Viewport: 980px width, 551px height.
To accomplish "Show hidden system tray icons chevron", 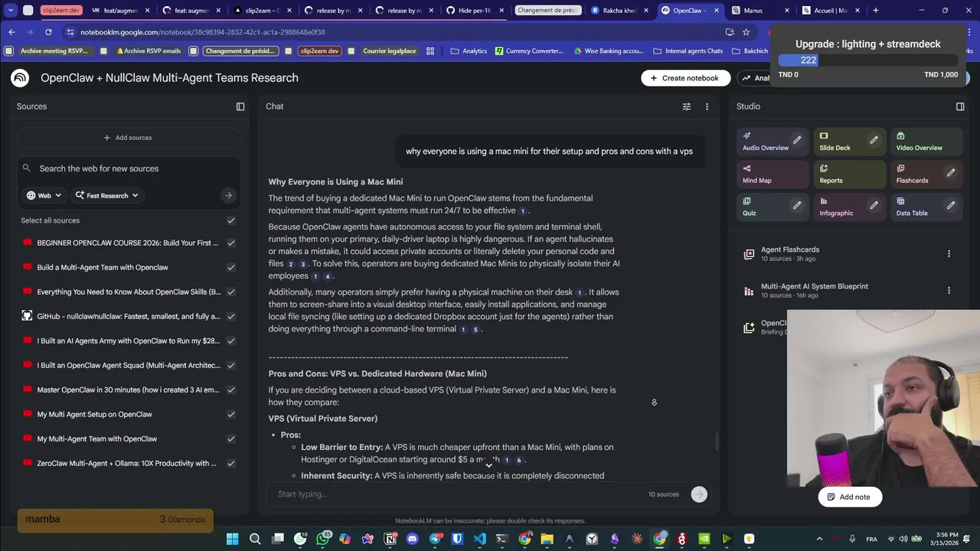I will click(x=819, y=539).
